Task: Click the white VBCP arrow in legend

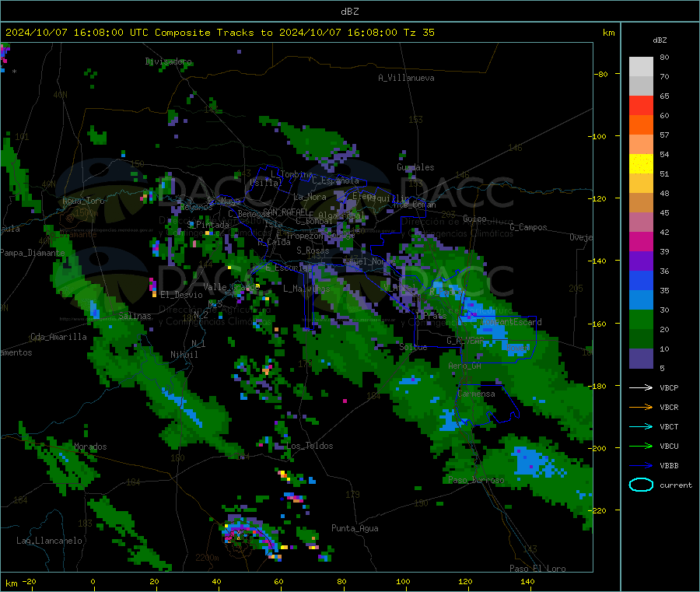Action: (x=641, y=387)
